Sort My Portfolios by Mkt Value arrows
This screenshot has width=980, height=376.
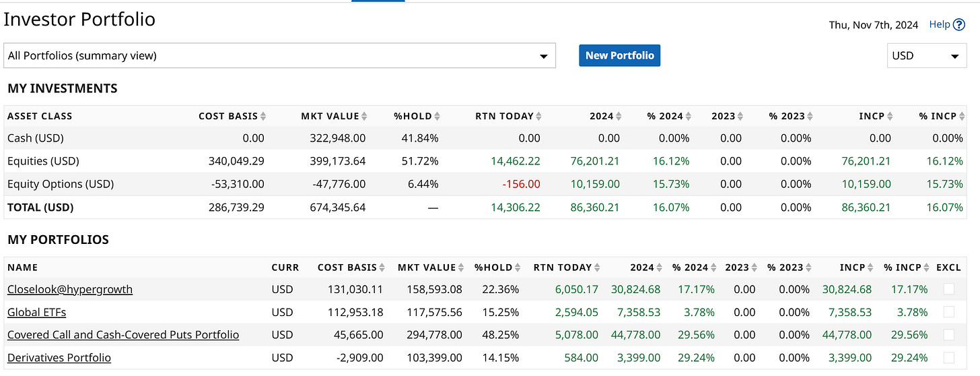[462, 268]
